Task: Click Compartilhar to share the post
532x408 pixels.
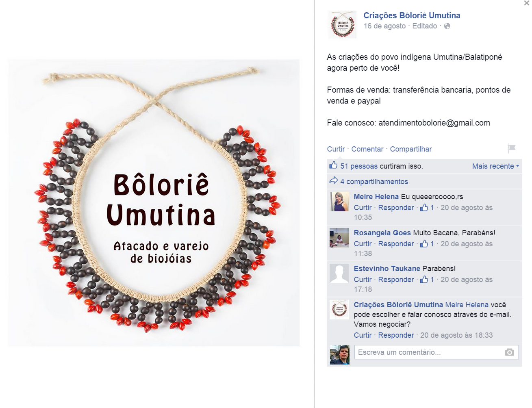Action: click(x=411, y=149)
